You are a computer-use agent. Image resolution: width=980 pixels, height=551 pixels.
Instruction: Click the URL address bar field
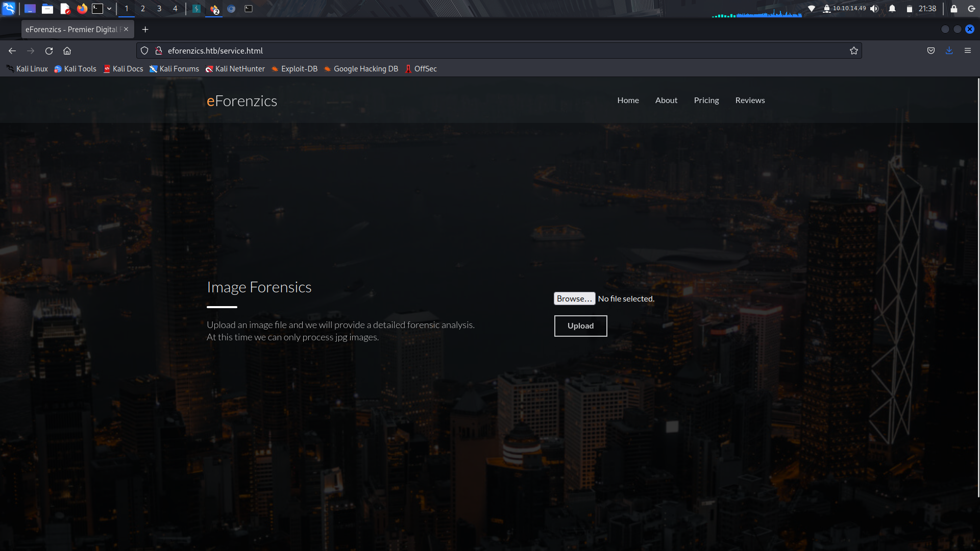(x=459, y=51)
